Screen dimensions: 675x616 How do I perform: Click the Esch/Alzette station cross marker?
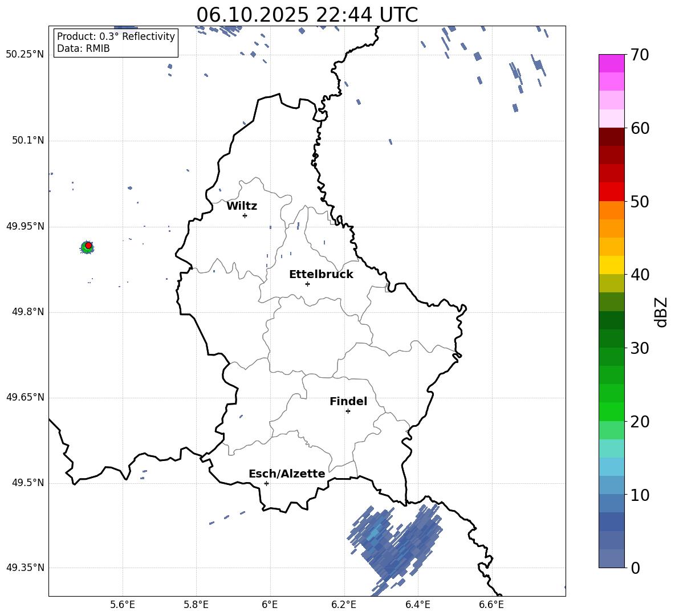pos(266,483)
